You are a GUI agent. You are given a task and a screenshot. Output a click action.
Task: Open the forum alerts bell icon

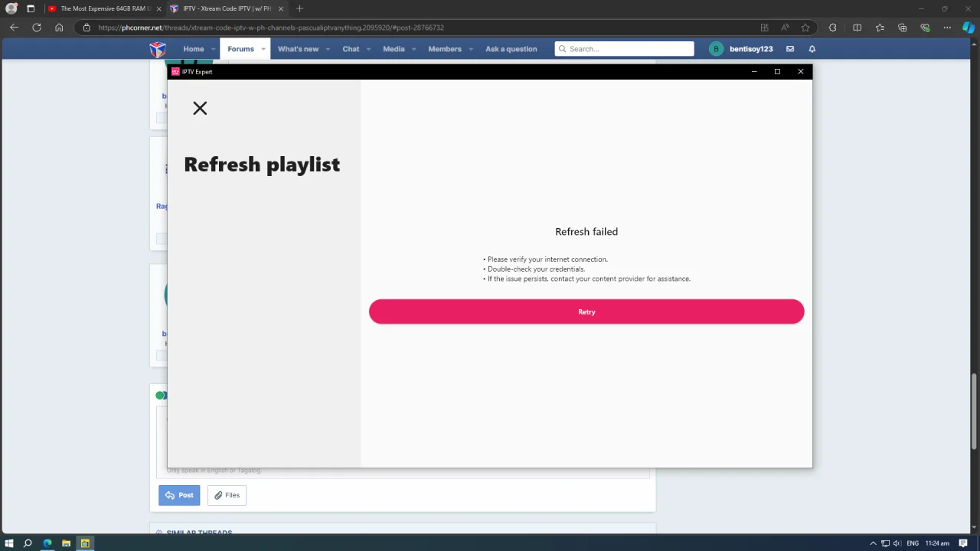[812, 49]
